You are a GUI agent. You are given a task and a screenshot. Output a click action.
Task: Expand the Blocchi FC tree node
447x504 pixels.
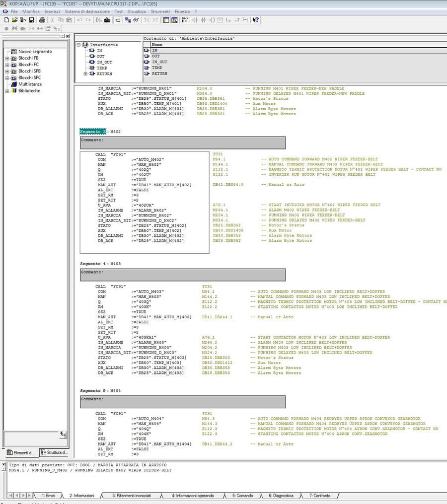(7, 65)
